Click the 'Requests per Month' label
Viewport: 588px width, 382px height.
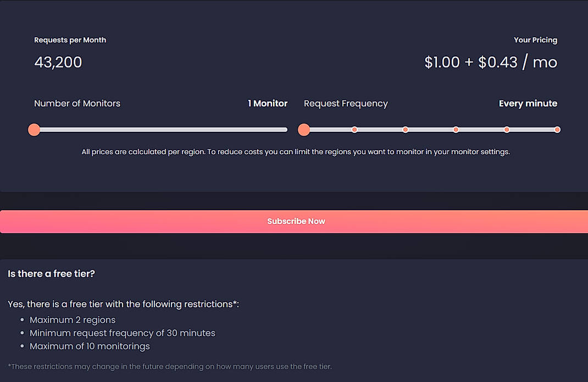[70, 40]
